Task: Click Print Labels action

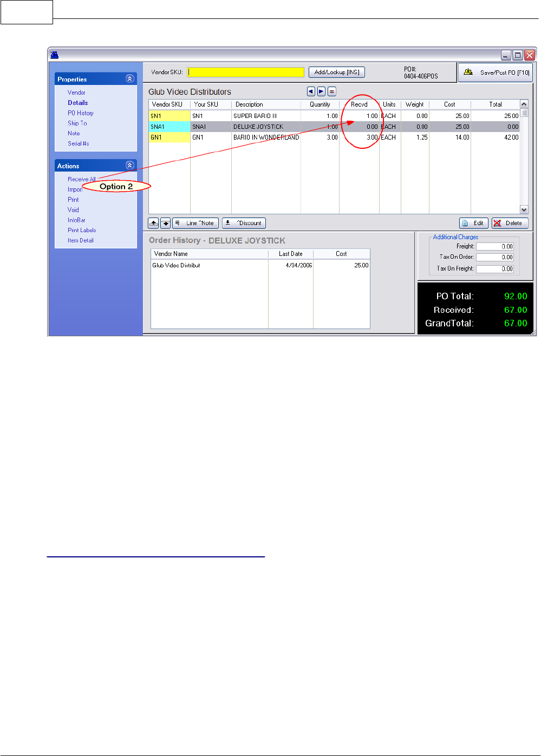Action: click(x=82, y=230)
